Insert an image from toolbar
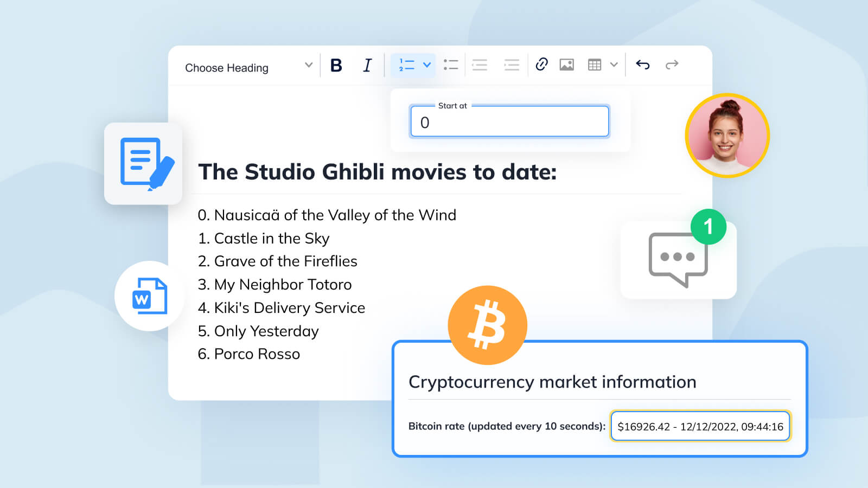 pos(566,65)
